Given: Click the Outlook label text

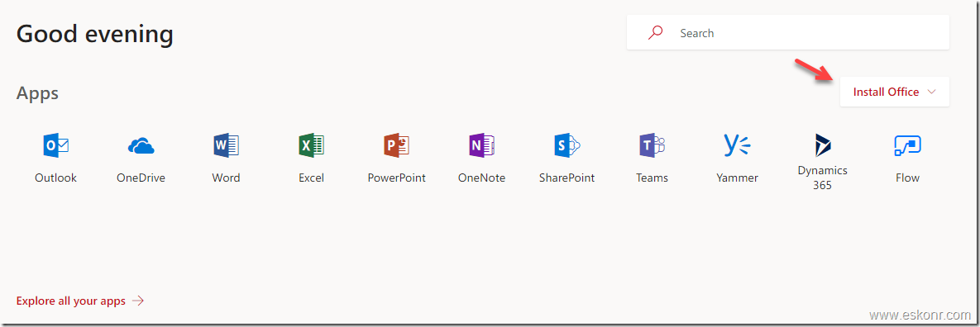Looking at the screenshot, I should tap(55, 178).
